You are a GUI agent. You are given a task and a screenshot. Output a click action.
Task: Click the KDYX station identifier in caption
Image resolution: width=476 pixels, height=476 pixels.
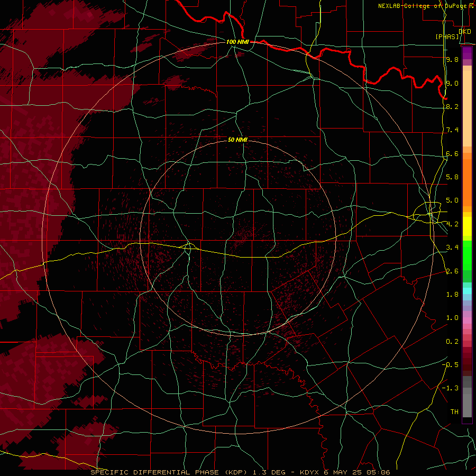click(x=309, y=472)
